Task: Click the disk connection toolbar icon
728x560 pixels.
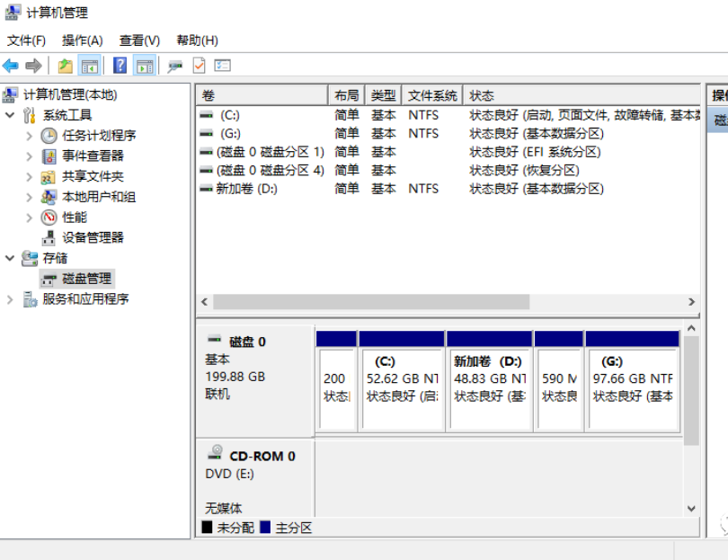Action: (174, 66)
